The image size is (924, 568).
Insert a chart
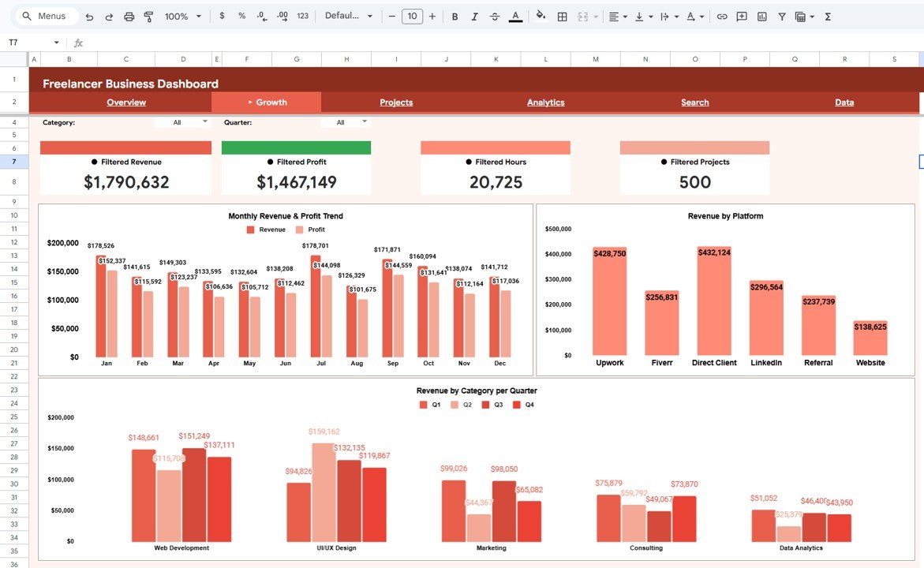pos(762,16)
